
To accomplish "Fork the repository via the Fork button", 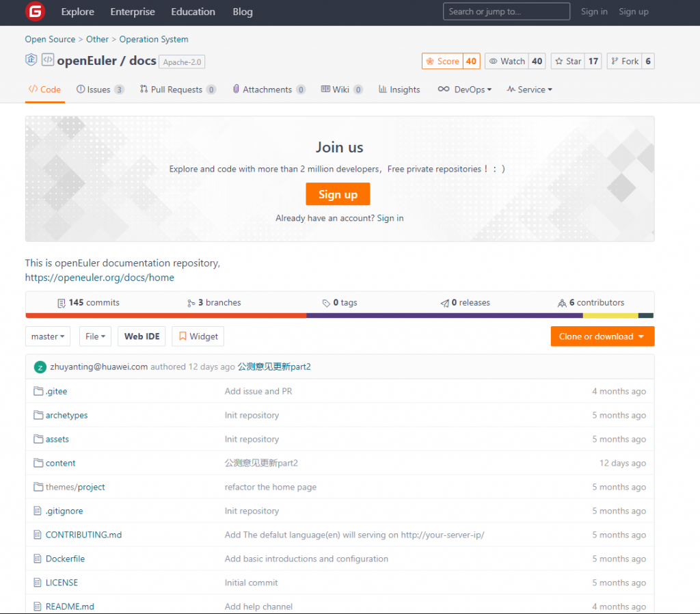I will point(623,62).
